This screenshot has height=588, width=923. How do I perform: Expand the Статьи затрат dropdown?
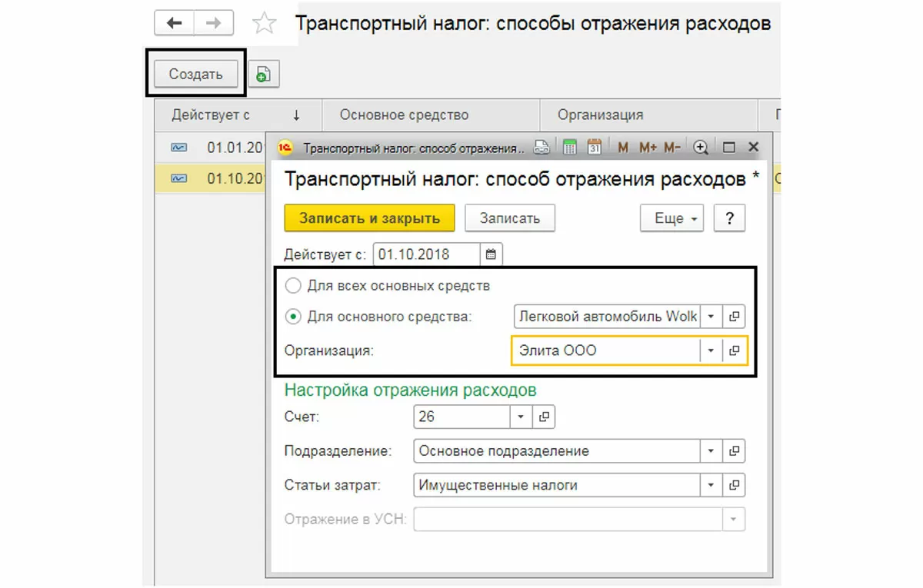tap(711, 485)
